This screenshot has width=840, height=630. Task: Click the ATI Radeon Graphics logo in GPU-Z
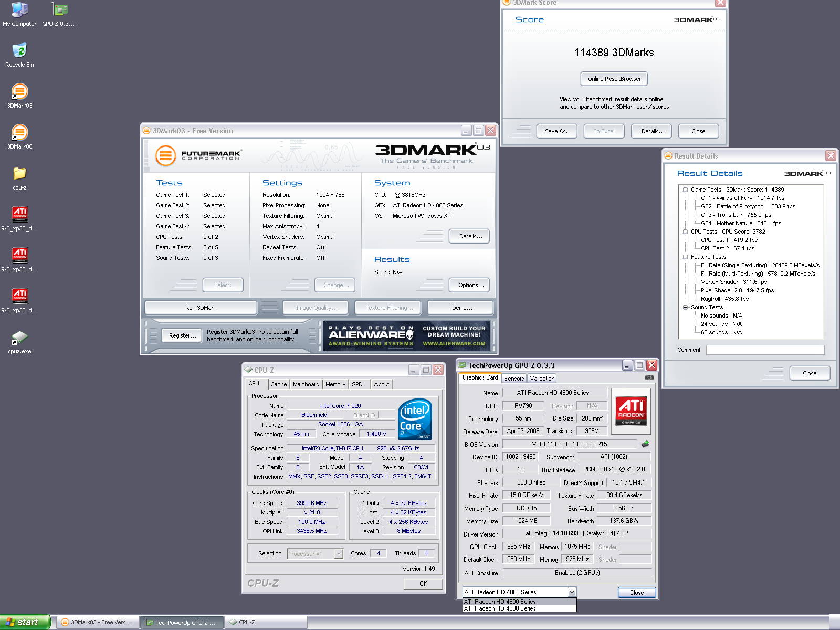coord(631,411)
